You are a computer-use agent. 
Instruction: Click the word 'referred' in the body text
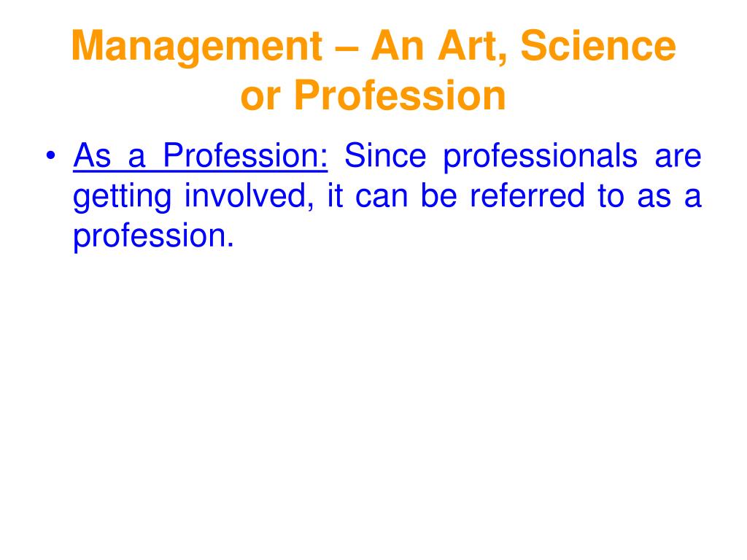pos(527,195)
